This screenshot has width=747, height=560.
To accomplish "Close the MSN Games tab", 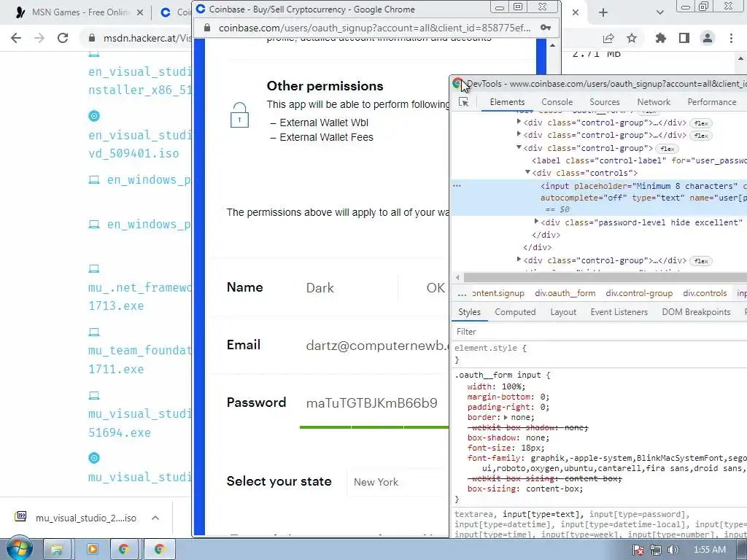I will 140,13.
